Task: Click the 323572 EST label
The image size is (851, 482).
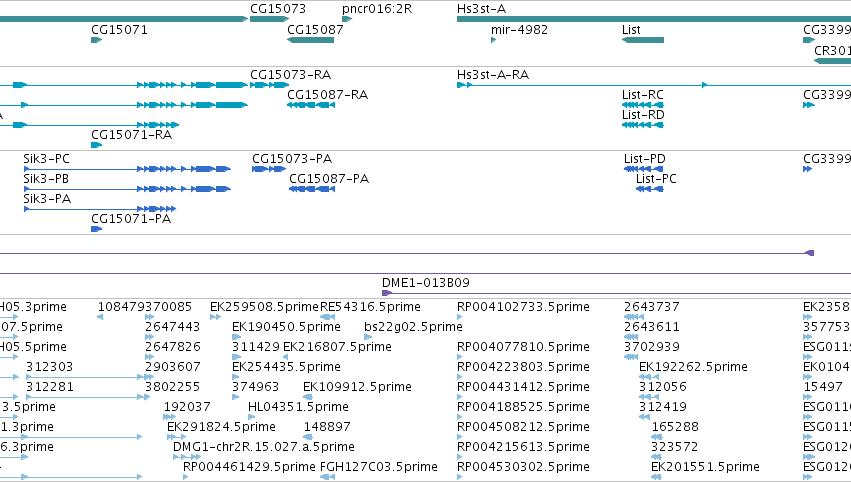Action: 675,447
